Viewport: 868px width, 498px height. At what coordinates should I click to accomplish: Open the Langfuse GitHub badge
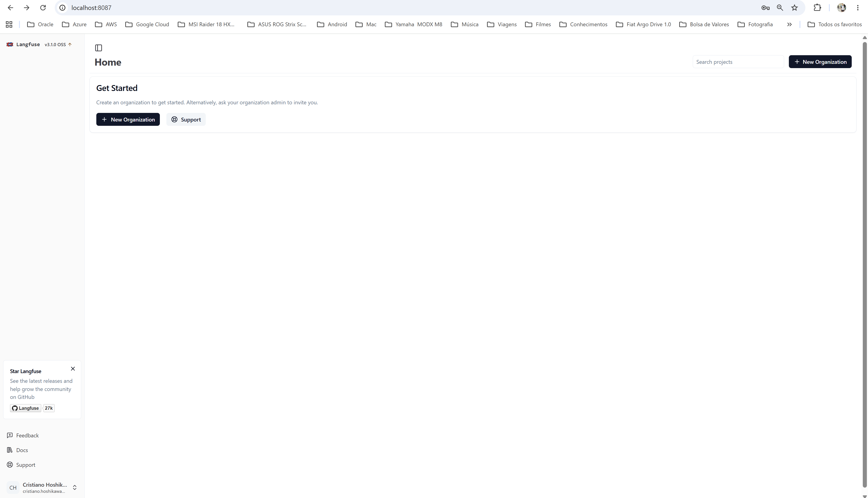[26, 408]
